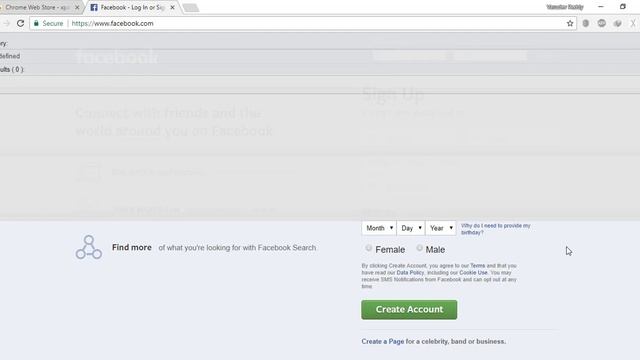Open the Cookie Use link

click(x=473, y=273)
